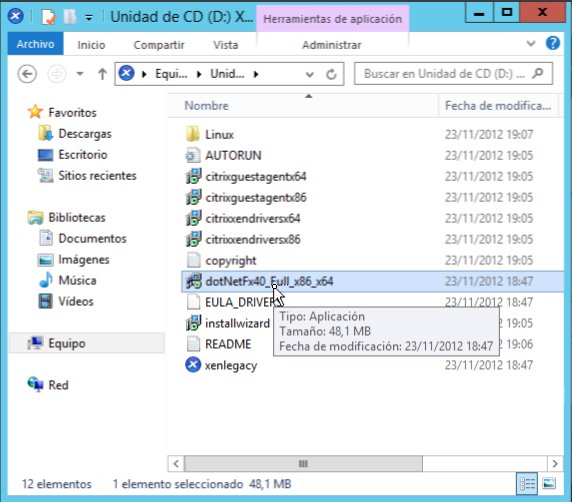Open the Música library
572x502 pixels.
pyautogui.click(x=77, y=281)
